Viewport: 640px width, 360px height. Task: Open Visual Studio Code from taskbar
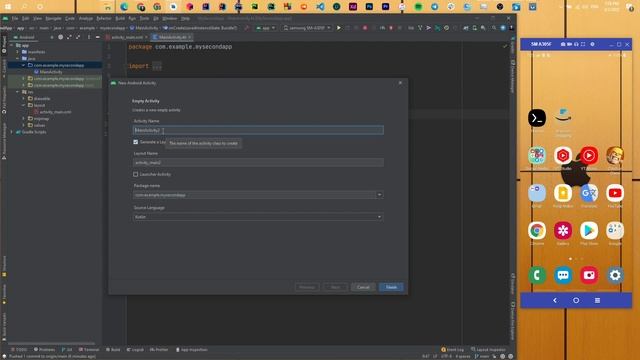click(320, 7)
